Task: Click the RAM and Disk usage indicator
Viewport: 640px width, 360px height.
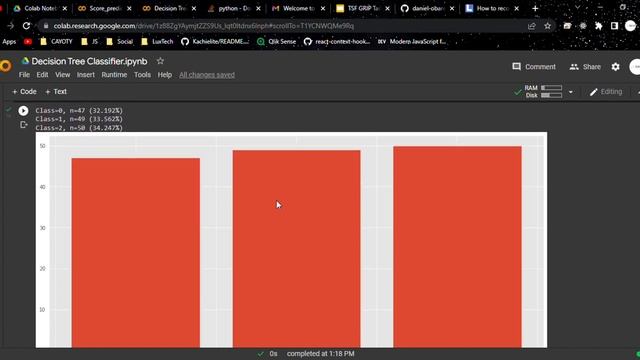Action: click(543, 91)
